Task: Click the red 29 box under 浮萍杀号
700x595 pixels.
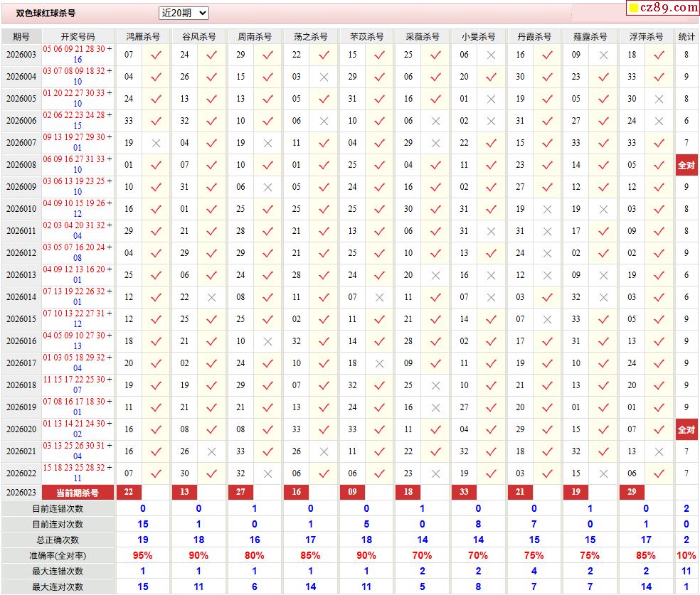Action: [x=632, y=493]
